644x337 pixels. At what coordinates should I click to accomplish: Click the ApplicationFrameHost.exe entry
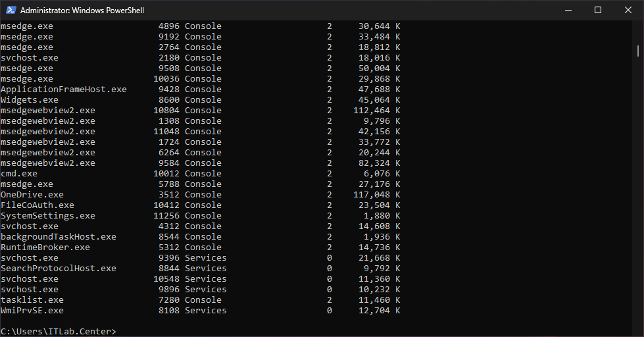[x=64, y=90]
